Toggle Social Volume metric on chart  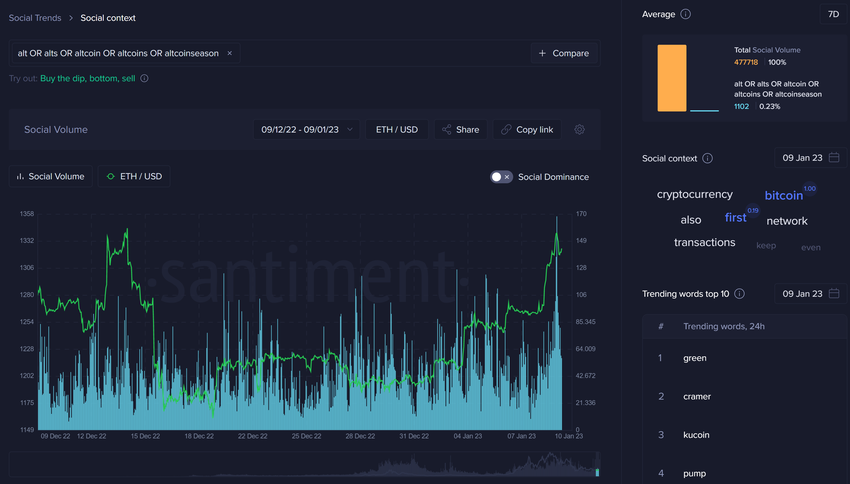[50, 177]
